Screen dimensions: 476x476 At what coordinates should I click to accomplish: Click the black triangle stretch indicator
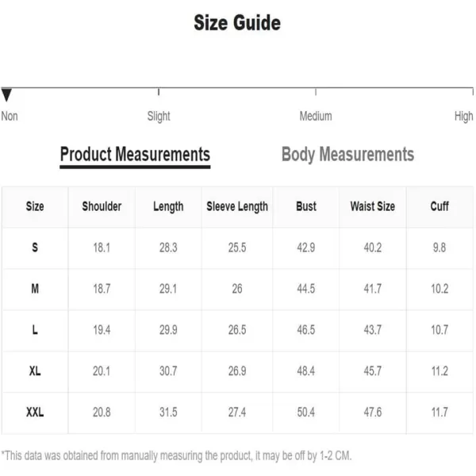coord(6,94)
